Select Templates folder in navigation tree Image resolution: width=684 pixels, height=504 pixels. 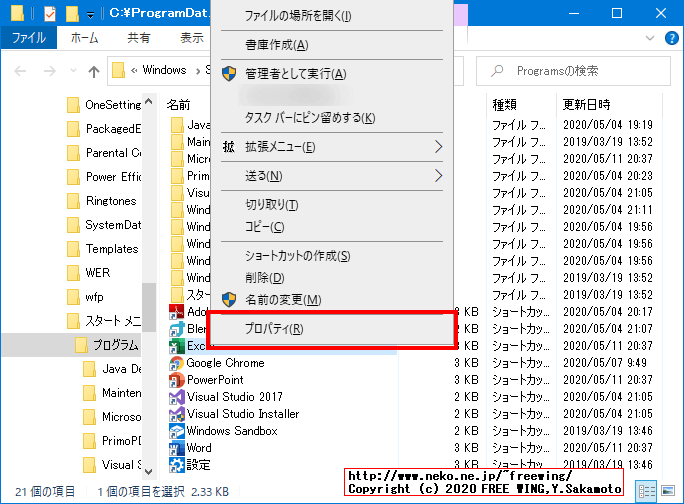click(103, 249)
